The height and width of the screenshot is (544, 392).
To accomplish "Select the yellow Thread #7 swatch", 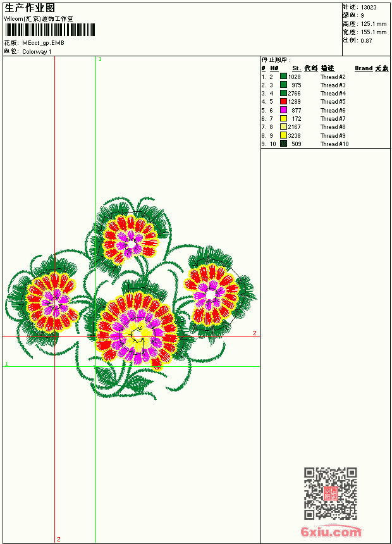I will (283, 118).
